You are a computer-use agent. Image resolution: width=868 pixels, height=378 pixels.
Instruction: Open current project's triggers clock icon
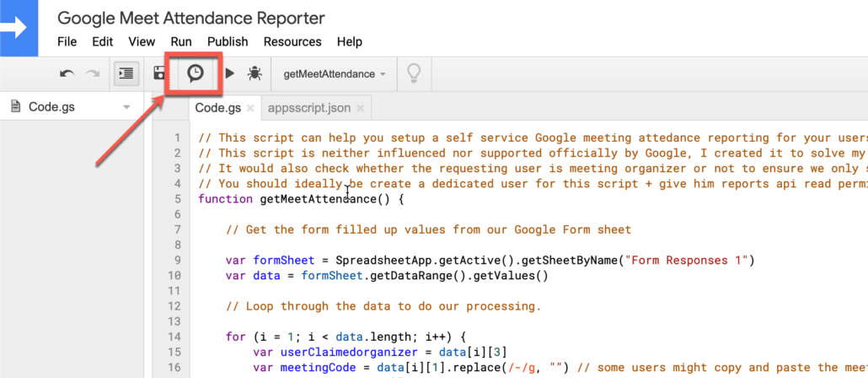click(195, 73)
